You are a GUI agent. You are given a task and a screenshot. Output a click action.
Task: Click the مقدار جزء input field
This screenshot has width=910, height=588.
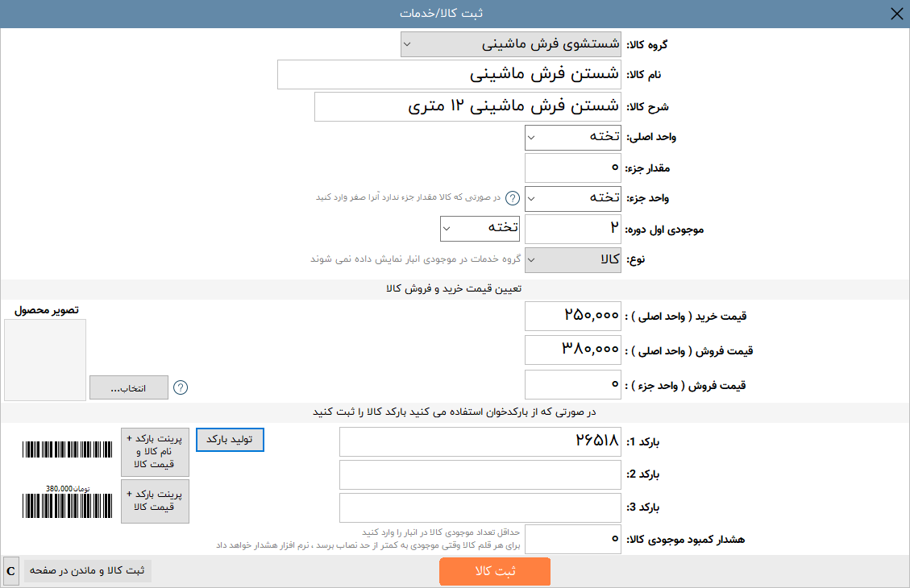(573, 168)
